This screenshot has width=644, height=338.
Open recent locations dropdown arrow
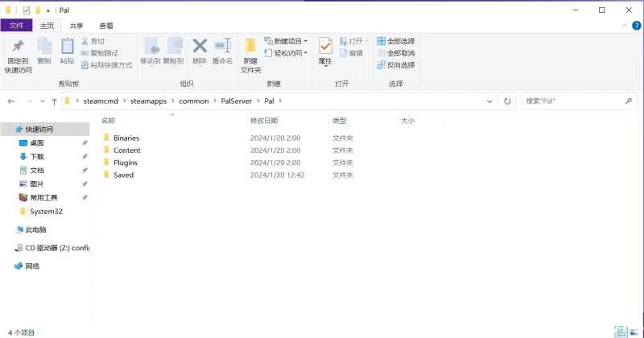click(43, 101)
